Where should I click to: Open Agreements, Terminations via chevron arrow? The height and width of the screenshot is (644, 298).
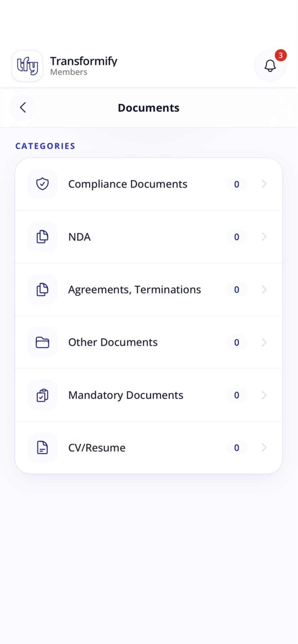(264, 289)
